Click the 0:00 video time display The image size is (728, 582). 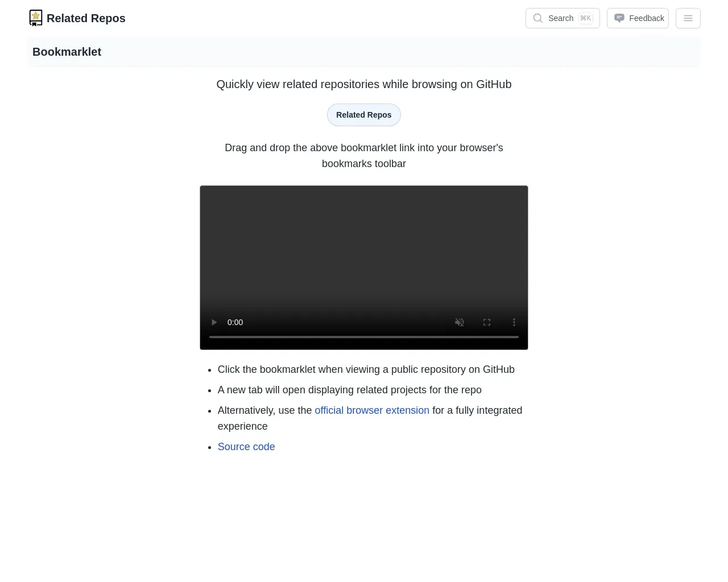coord(235,322)
